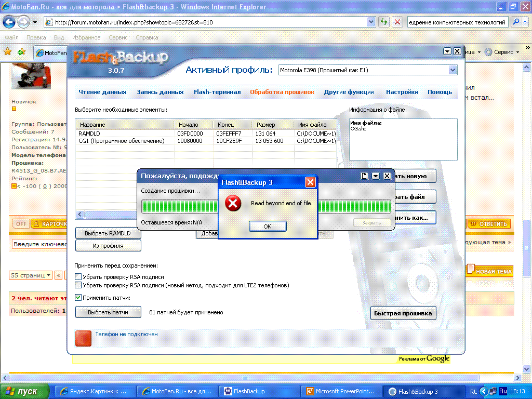532x399 pixels.
Task: Click the Flash&Backup 3 taskbar item
Action: (x=424, y=391)
